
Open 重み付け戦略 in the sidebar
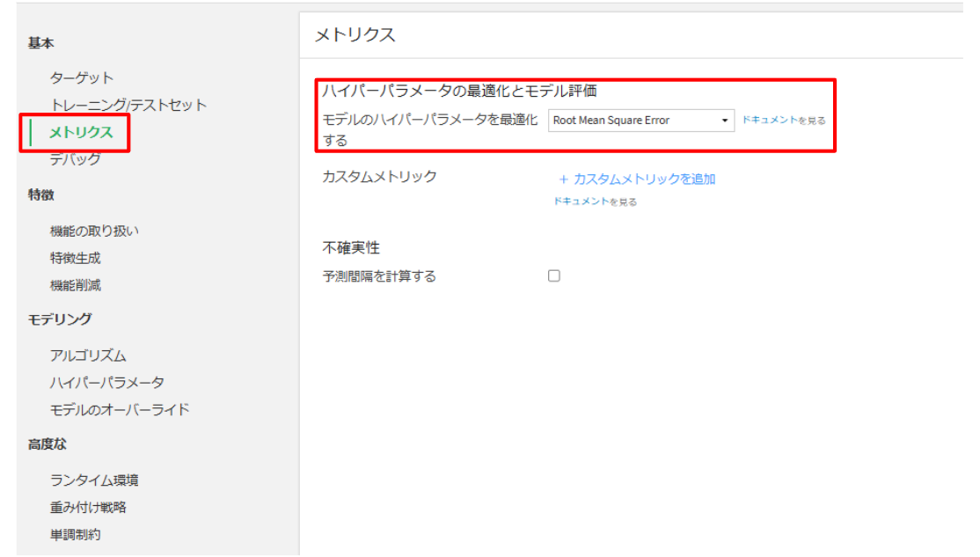(x=88, y=508)
